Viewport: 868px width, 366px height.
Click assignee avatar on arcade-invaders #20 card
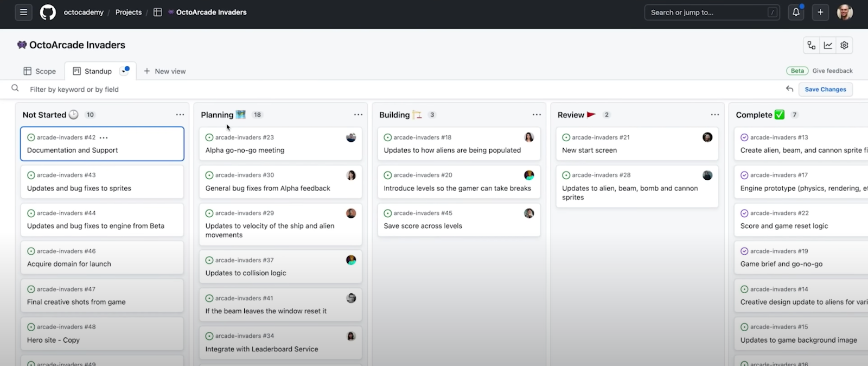point(529,175)
